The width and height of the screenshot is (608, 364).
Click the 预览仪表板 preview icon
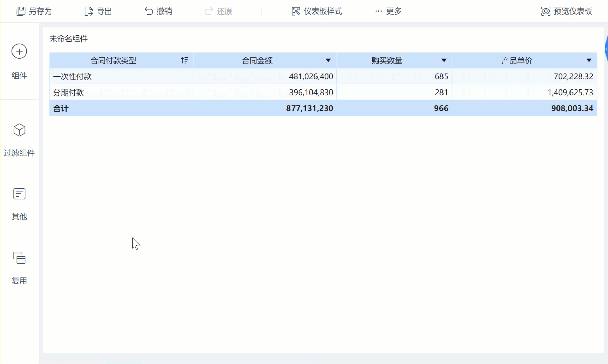(546, 11)
